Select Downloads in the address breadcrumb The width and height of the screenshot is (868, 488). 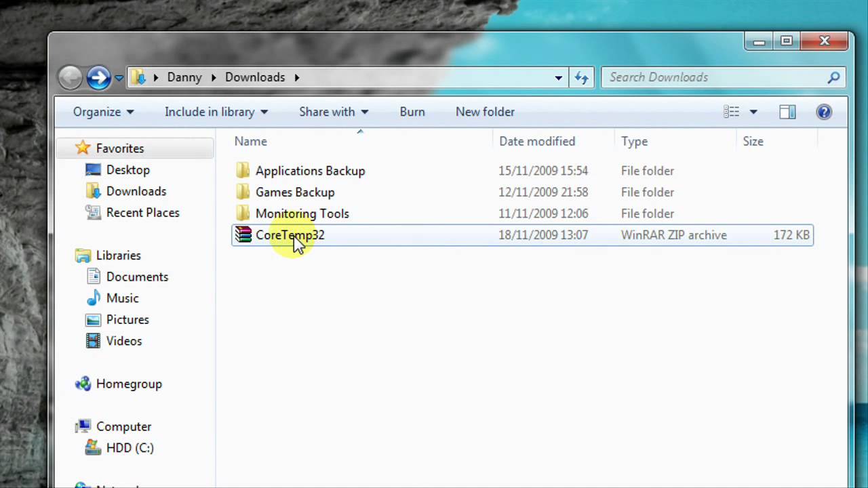click(x=255, y=77)
